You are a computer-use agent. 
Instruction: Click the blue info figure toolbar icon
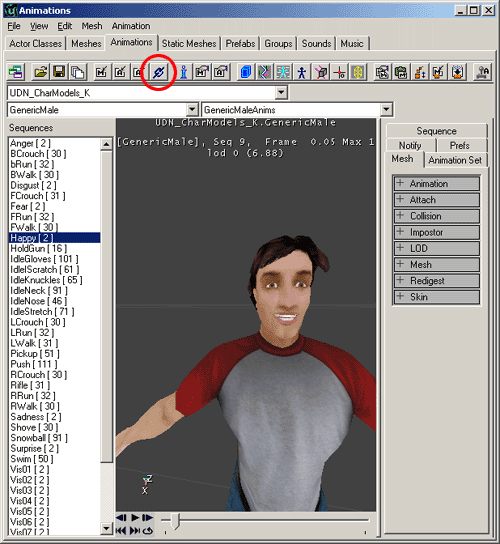click(184, 72)
